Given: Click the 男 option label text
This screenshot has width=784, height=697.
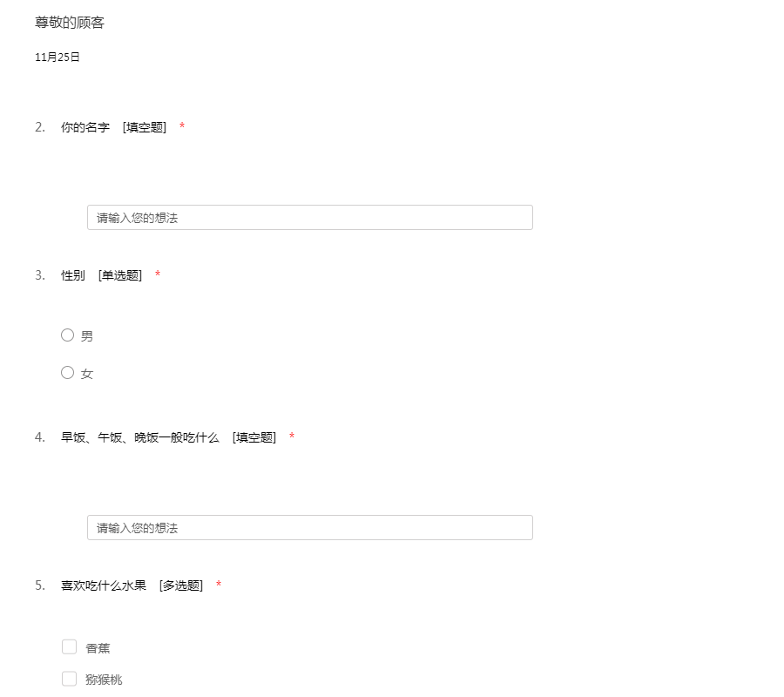Looking at the screenshot, I should click(87, 336).
